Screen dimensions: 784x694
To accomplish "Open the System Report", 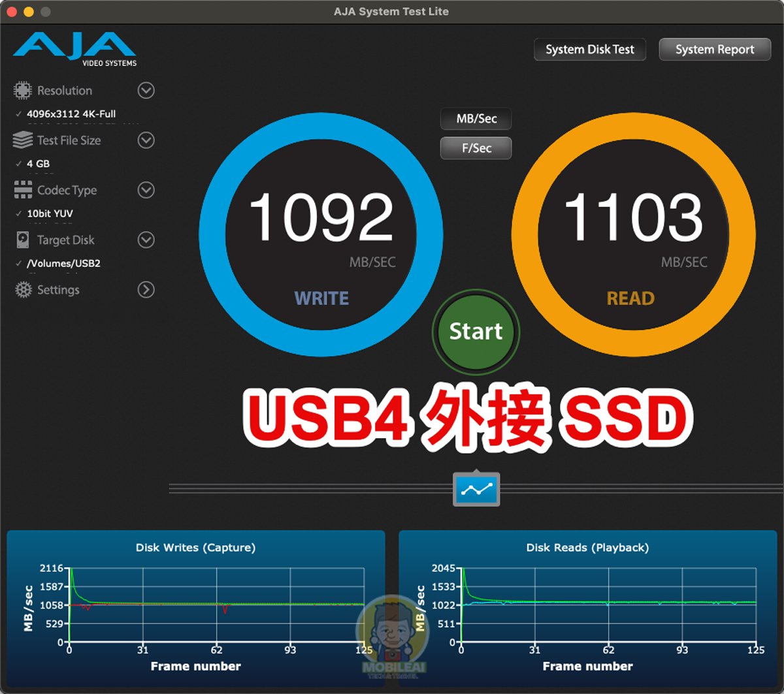I will 715,50.
